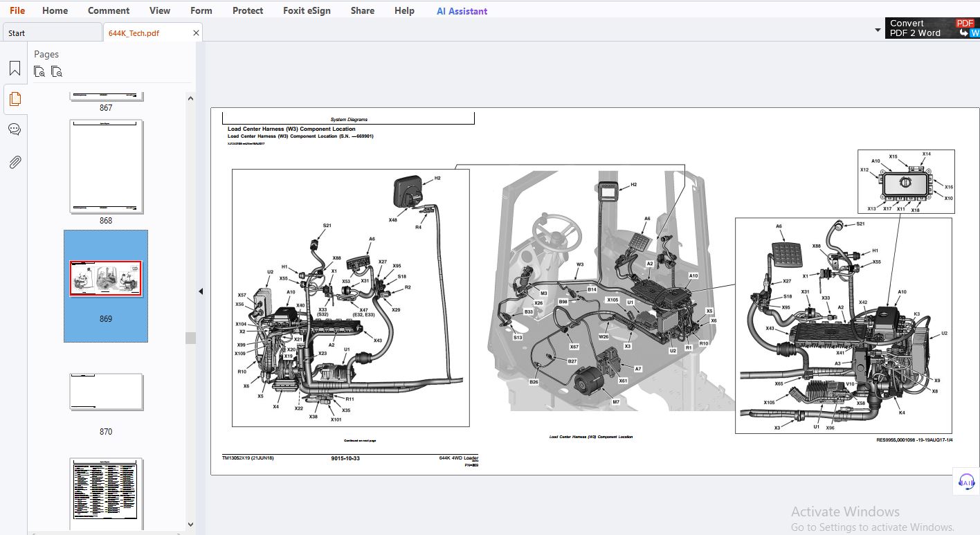Screen dimensions: 980x535
Task: Open the Attachments paperclip icon
Action: [x=15, y=163]
